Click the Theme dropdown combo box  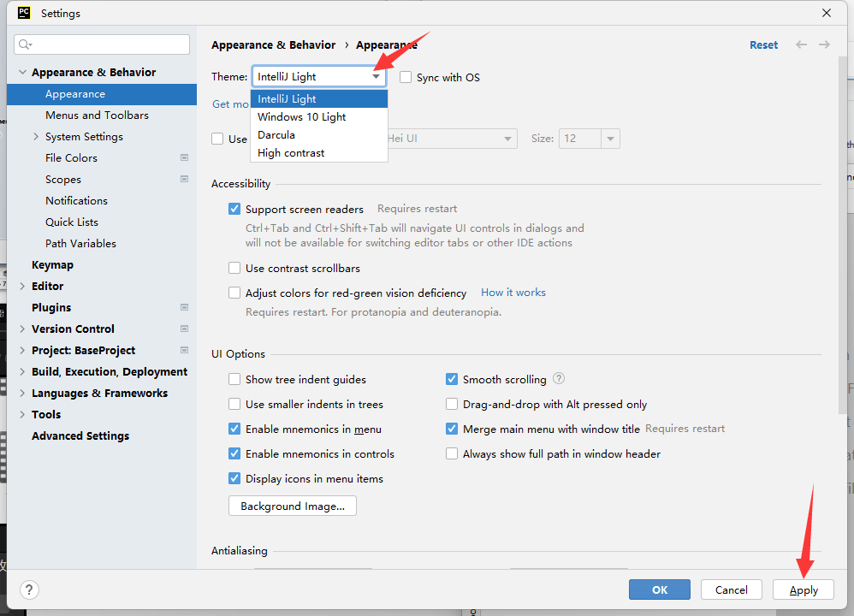tap(319, 77)
